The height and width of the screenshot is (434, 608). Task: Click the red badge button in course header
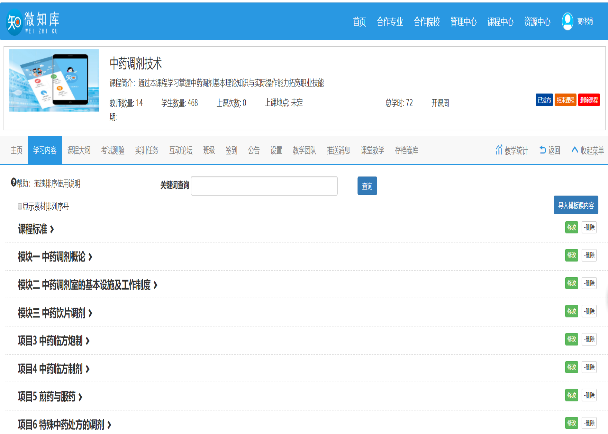pos(589,100)
